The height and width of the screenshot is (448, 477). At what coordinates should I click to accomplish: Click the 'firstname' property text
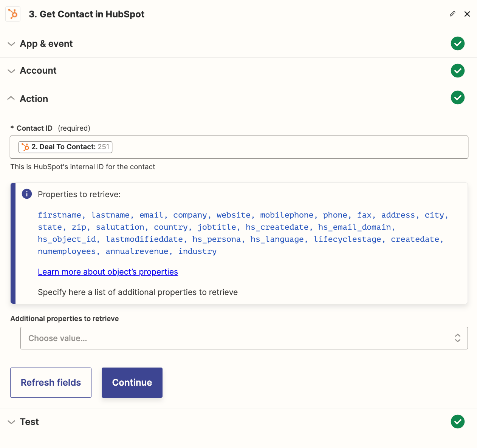59,215
